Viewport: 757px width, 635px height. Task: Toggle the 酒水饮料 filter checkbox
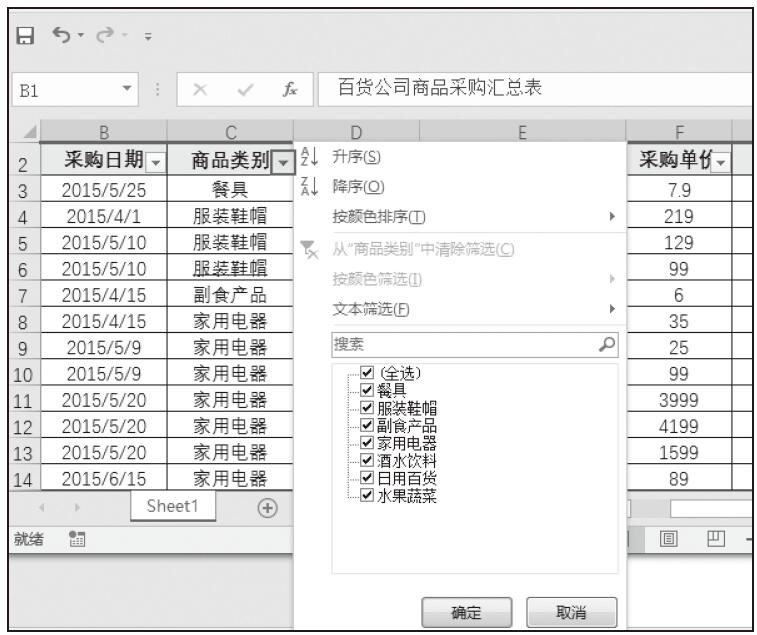[367, 459]
